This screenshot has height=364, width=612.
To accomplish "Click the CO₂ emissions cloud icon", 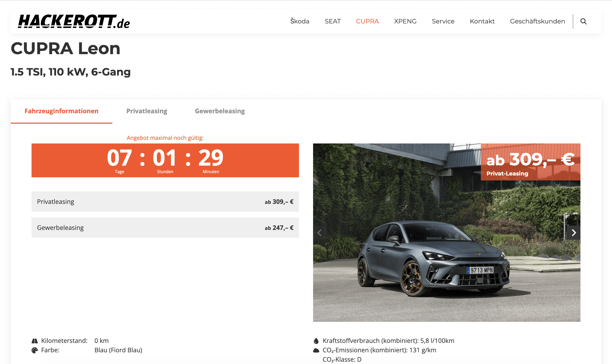I will pyautogui.click(x=316, y=350).
